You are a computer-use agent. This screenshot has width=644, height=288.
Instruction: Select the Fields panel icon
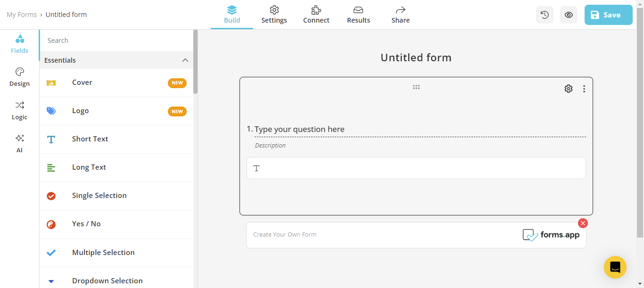coord(19,43)
